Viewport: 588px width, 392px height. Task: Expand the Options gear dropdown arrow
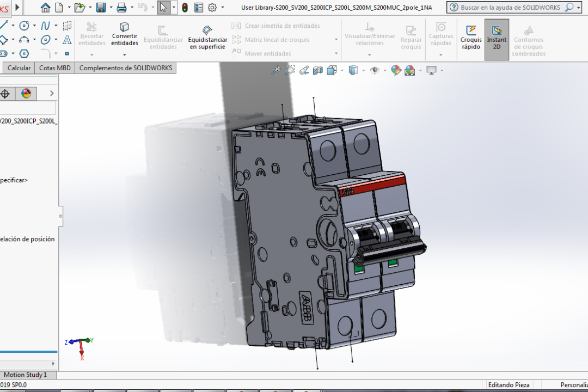click(223, 7)
